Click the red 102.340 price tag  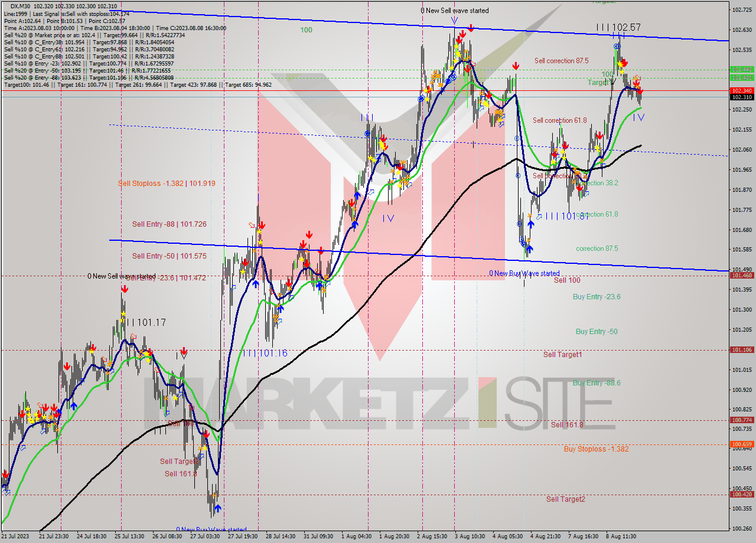tap(741, 90)
